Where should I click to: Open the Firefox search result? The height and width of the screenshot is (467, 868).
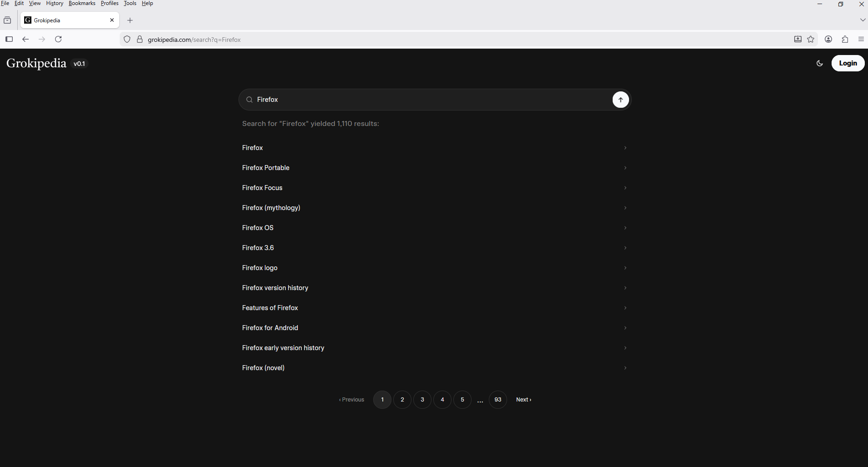[x=435, y=148]
